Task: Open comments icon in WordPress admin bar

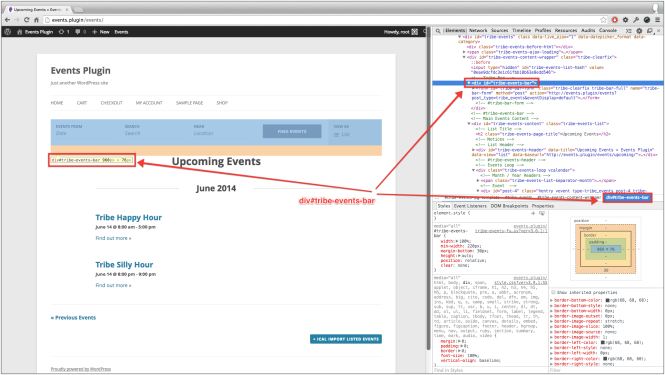Action: pyautogui.click(x=81, y=32)
